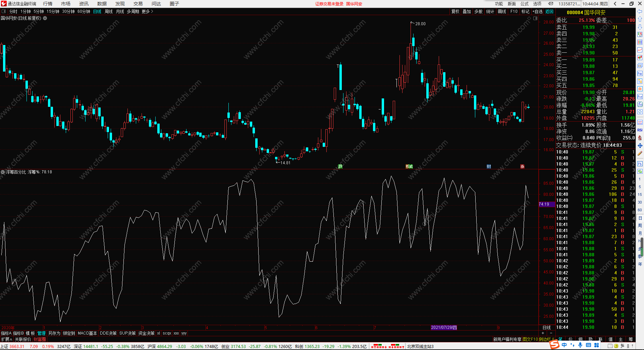The image size is (644, 350).
Task: Click the blue left arrow in right sidebar
Action: (x=640, y=11)
